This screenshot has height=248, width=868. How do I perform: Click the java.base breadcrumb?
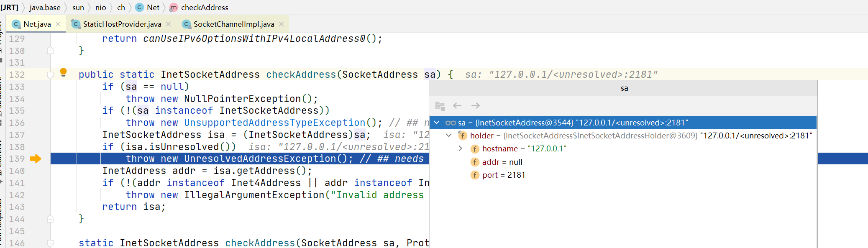pyautogui.click(x=45, y=7)
